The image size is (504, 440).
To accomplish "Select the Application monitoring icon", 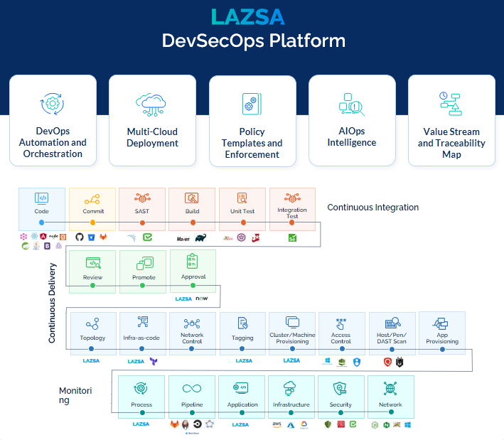I will (x=241, y=388).
